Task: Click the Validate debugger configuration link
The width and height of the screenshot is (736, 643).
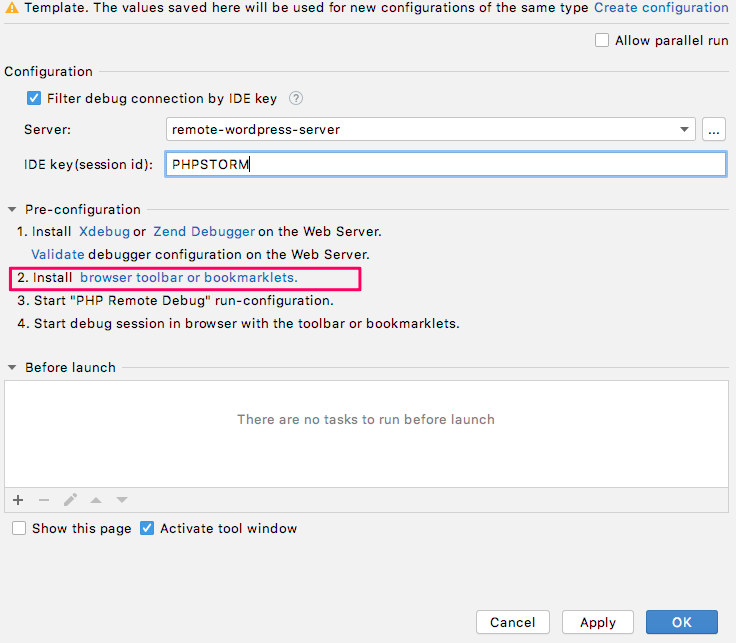Action: pyautogui.click(x=58, y=254)
